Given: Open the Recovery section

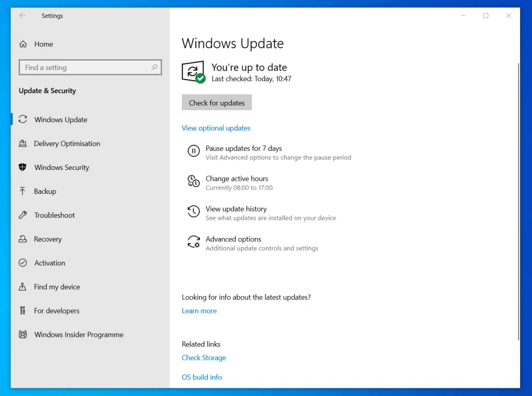Looking at the screenshot, I should pos(48,239).
